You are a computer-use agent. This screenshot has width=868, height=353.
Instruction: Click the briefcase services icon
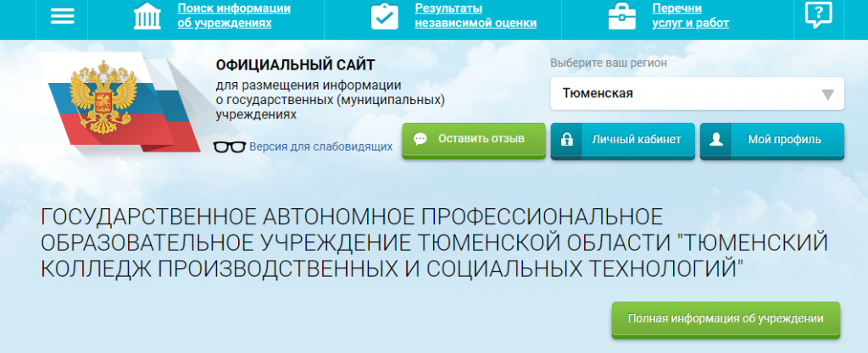tap(622, 16)
